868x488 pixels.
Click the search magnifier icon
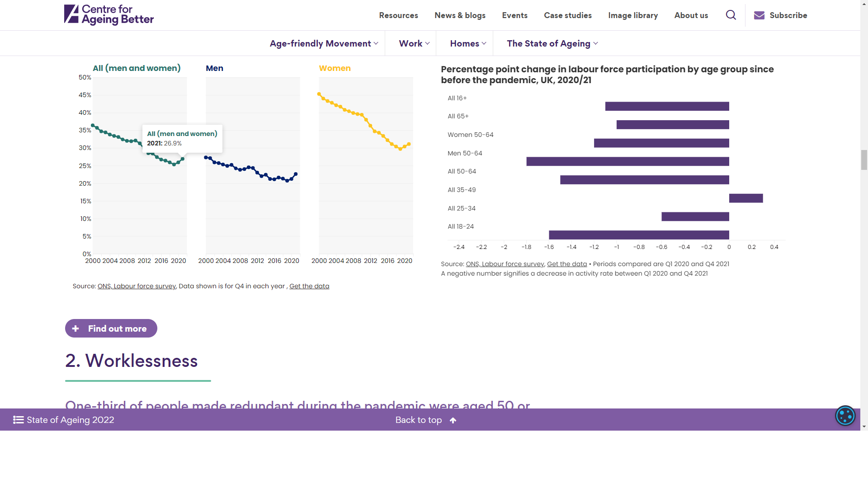tap(731, 15)
